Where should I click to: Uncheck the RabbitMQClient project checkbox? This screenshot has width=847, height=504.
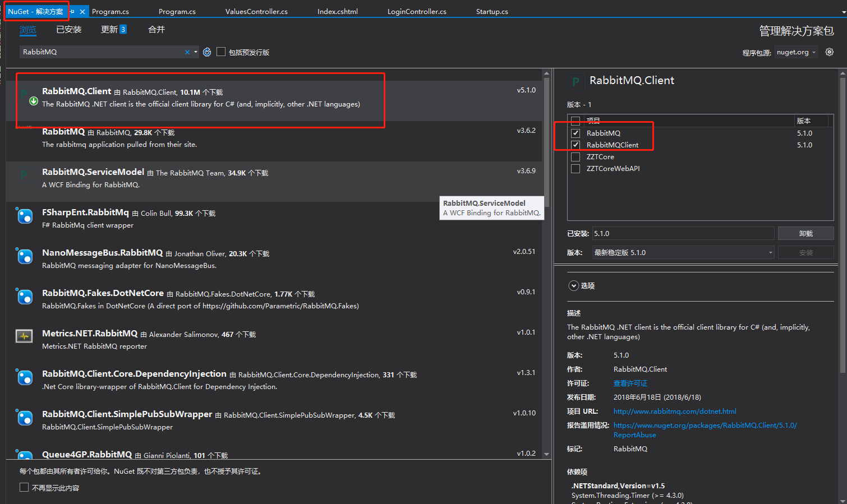coord(576,145)
